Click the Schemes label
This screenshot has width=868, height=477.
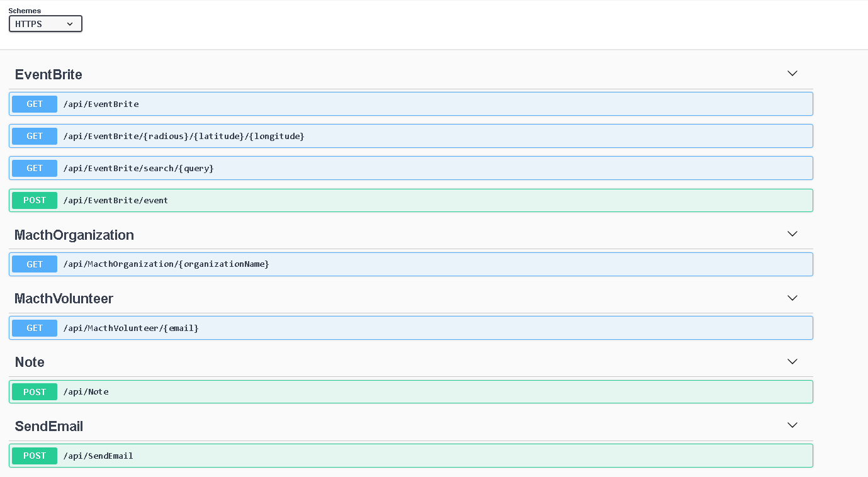click(25, 11)
